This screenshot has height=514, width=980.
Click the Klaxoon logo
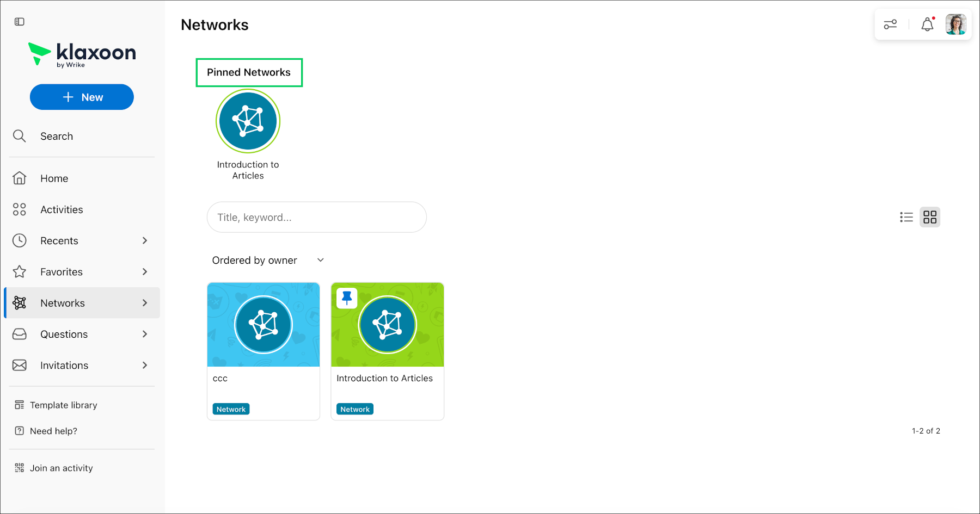pyautogui.click(x=82, y=54)
